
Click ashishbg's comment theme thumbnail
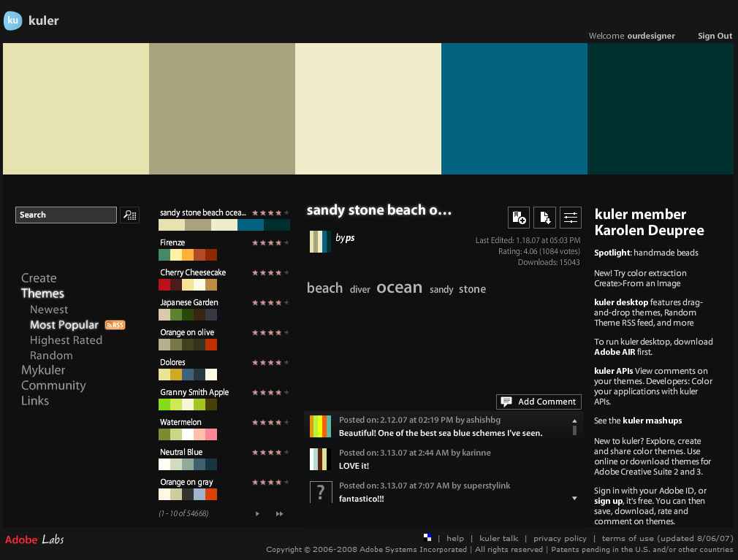(x=321, y=426)
